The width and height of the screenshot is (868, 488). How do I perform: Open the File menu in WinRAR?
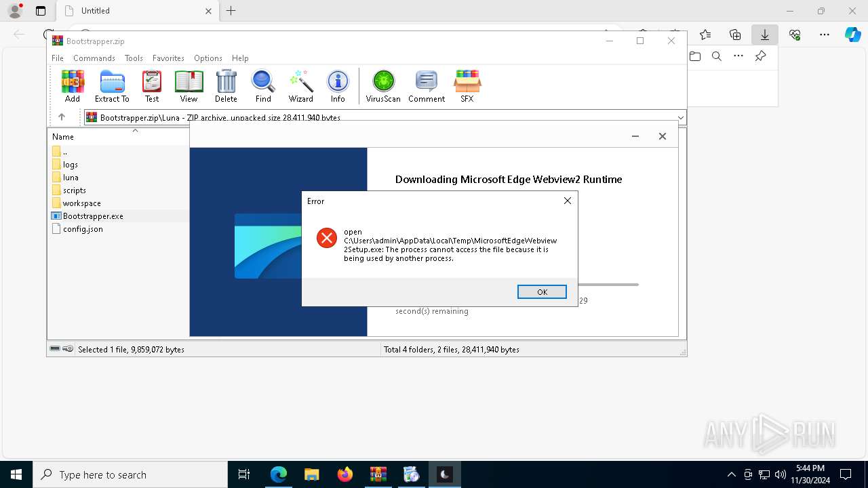coord(58,58)
